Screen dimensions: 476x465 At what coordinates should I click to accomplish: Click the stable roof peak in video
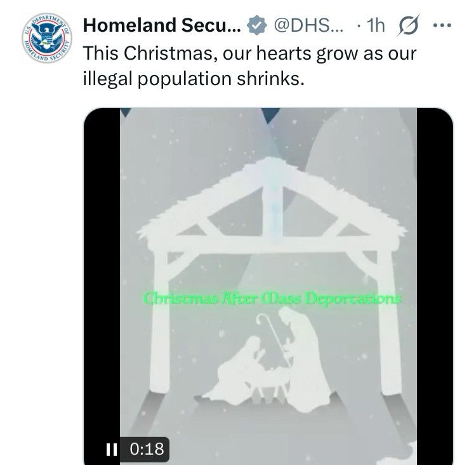point(270,166)
